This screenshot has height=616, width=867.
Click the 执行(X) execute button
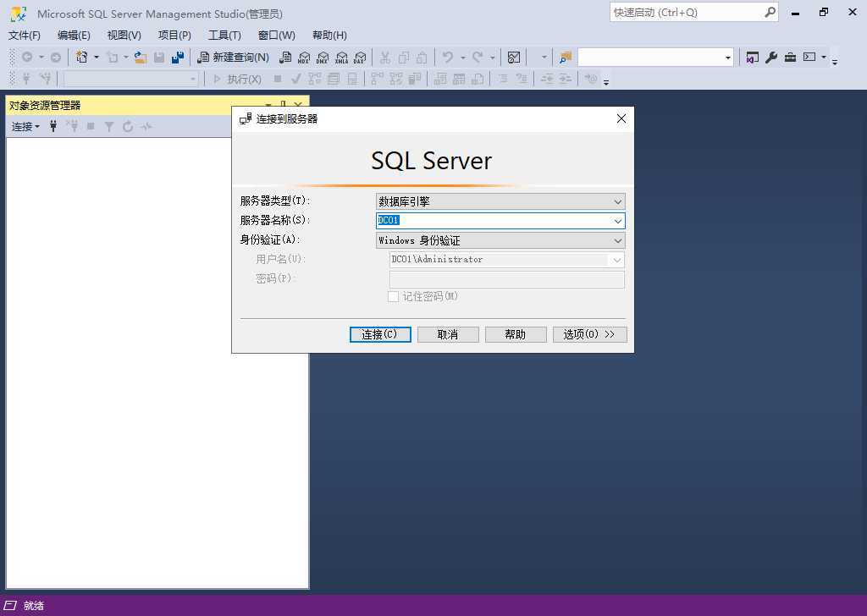(x=238, y=79)
